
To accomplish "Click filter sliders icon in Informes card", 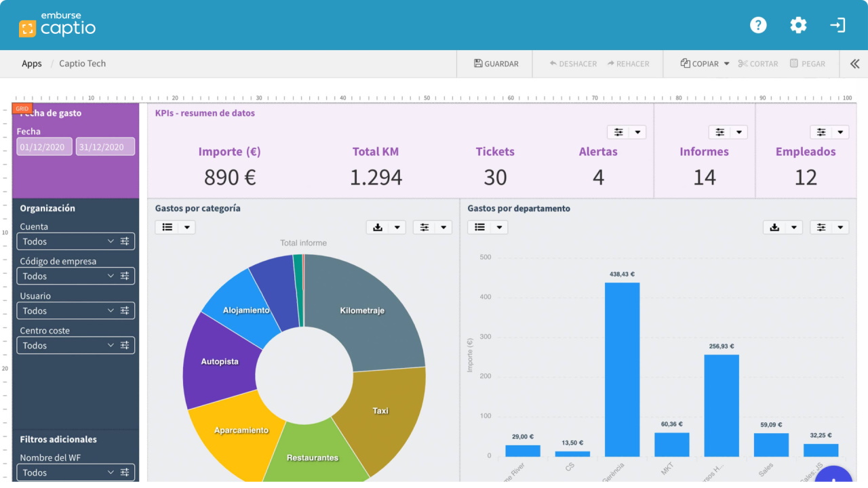I will pos(719,132).
